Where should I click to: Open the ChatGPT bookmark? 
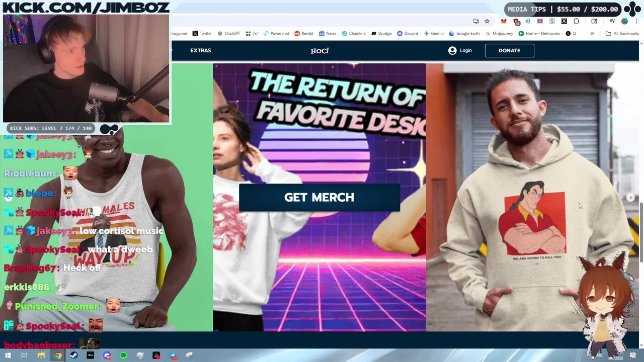point(228,34)
